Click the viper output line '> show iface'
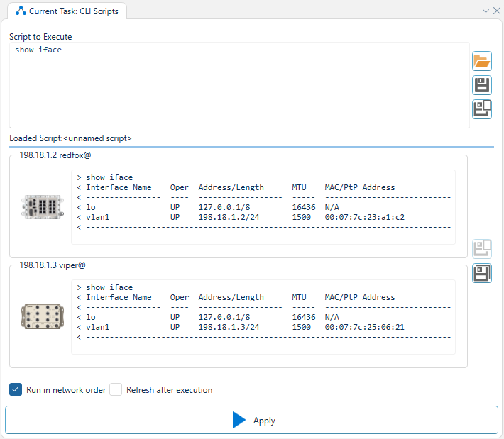The image size is (504, 439). (105, 287)
